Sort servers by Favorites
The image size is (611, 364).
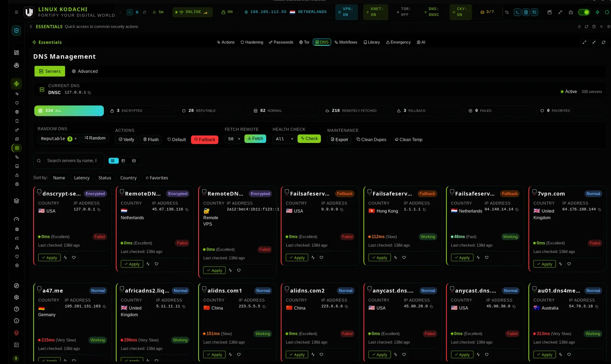(x=157, y=178)
